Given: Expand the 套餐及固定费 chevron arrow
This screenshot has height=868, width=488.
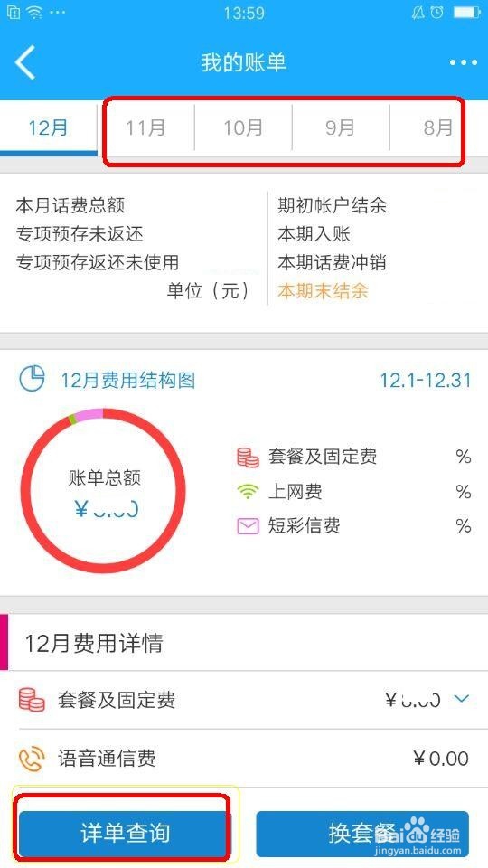Looking at the screenshot, I should [461, 699].
